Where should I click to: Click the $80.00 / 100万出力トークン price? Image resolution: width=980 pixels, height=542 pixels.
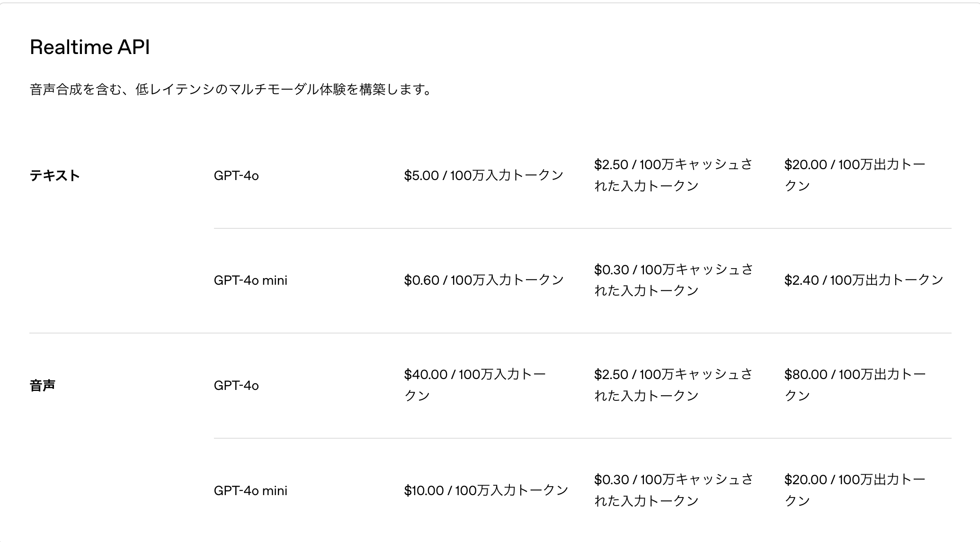point(855,385)
